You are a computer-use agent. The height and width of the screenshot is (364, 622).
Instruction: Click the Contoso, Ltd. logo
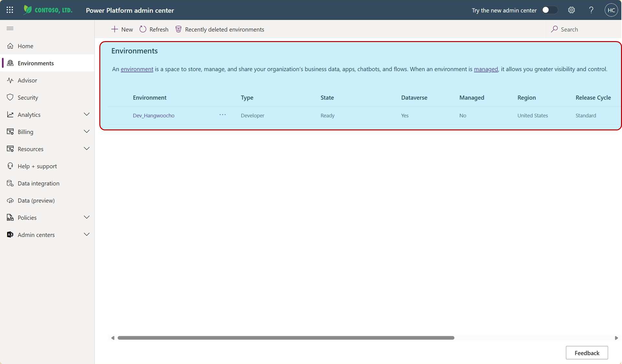pyautogui.click(x=48, y=10)
